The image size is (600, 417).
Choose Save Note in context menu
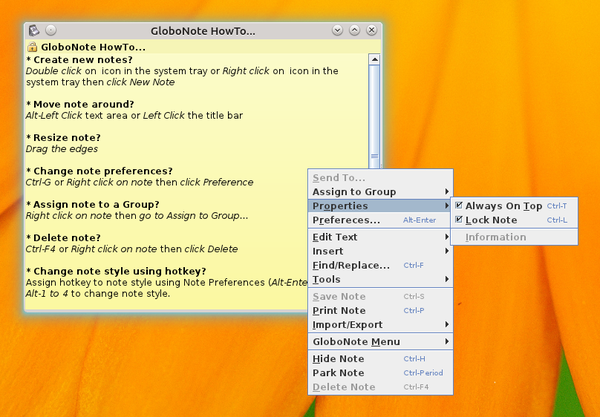[381, 296]
